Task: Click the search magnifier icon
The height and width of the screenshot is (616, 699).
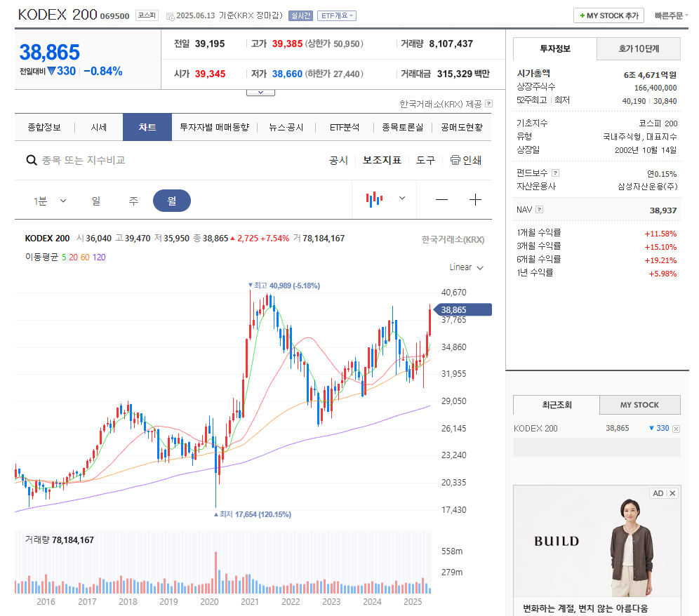Action: [31, 160]
